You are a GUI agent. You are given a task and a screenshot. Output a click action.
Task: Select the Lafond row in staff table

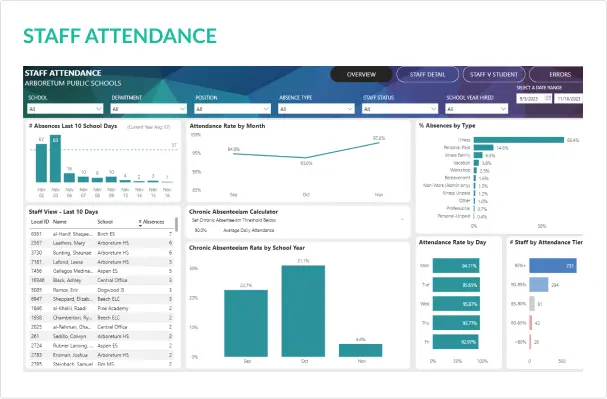[x=101, y=262]
